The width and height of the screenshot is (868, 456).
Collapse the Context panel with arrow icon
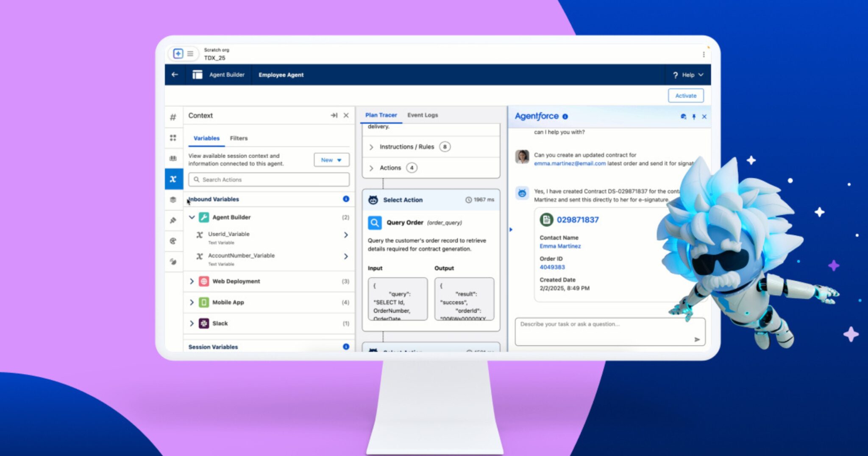point(334,115)
